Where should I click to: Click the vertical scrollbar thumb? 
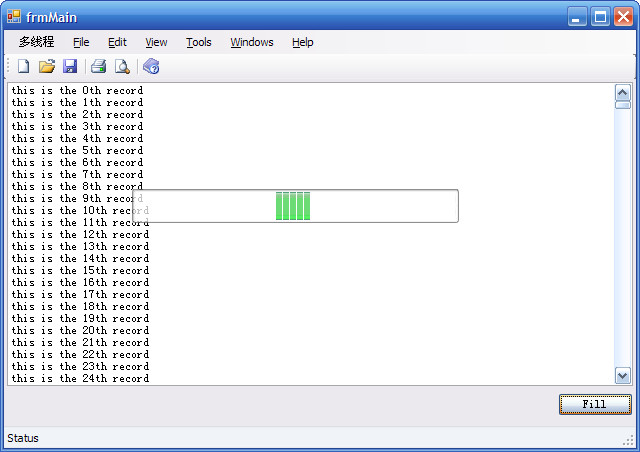point(622,105)
